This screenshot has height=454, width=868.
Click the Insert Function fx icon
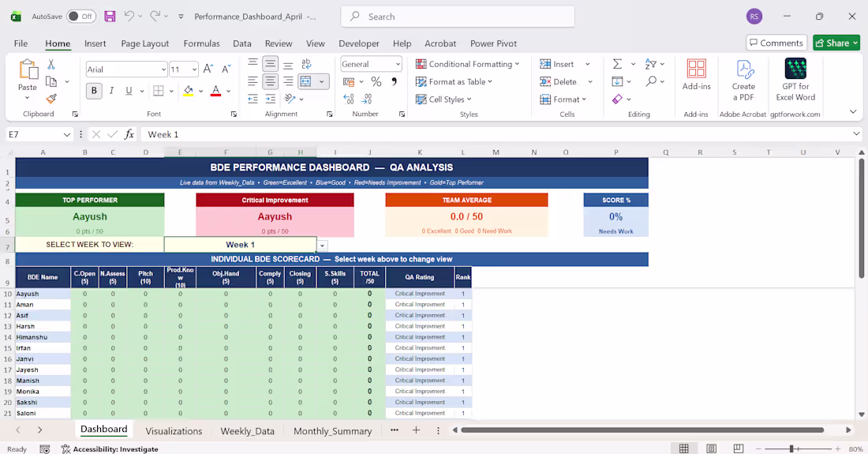click(129, 134)
